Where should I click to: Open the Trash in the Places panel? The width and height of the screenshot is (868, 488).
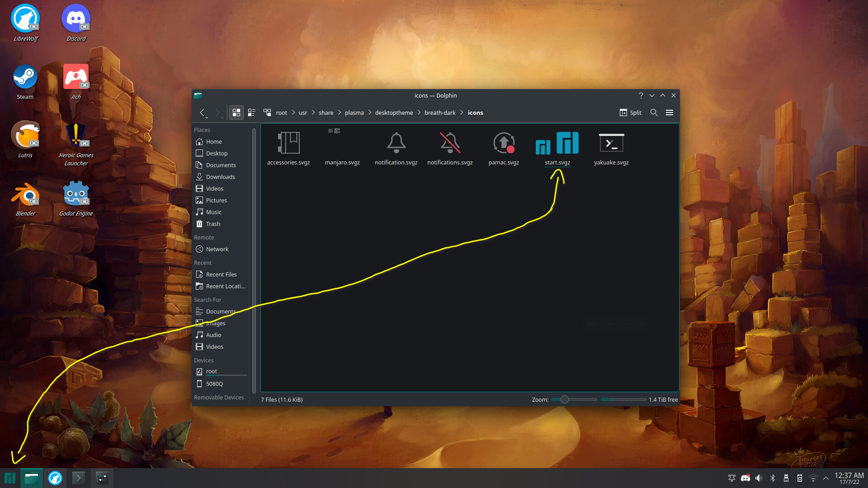click(x=212, y=224)
